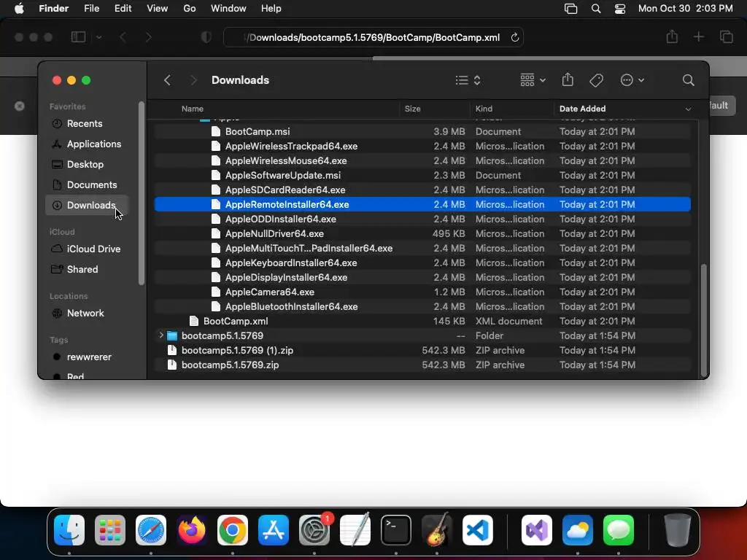The height and width of the screenshot is (560, 747).
Task: Expand the bootcamp5.1.5769 folder disclosure arrow
Action: click(161, 335)
